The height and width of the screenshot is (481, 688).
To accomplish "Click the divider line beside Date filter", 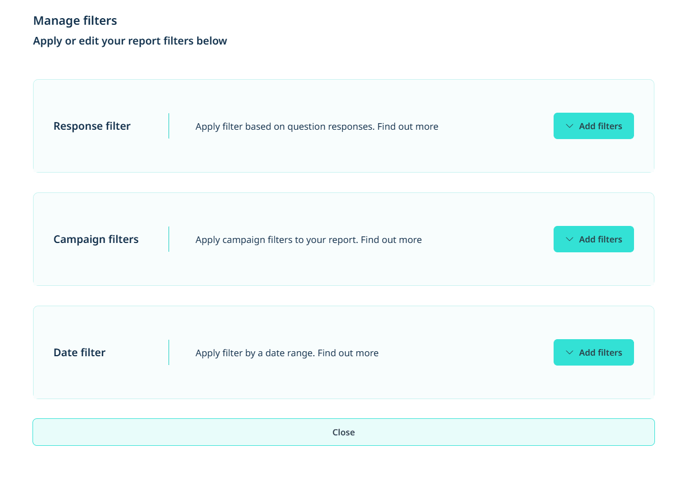I will tap(168, 352).
